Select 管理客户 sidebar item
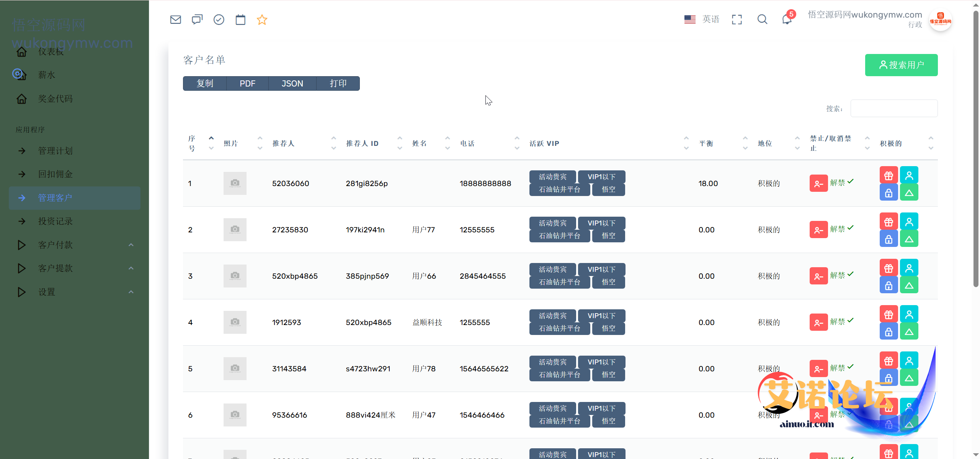The image size is (980, 459). 74,198
